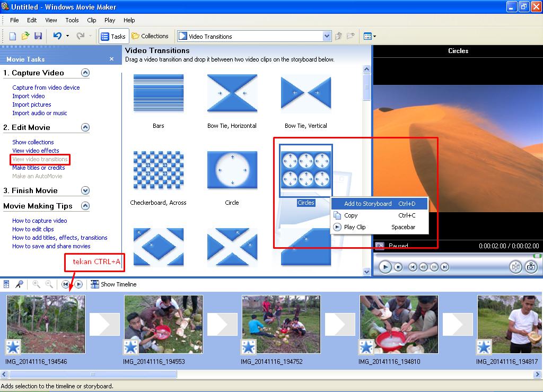543x392 pixels.
Task: Open the Undo history dropdown arrow
Action: pyautogui.click(x=67, y=36)
